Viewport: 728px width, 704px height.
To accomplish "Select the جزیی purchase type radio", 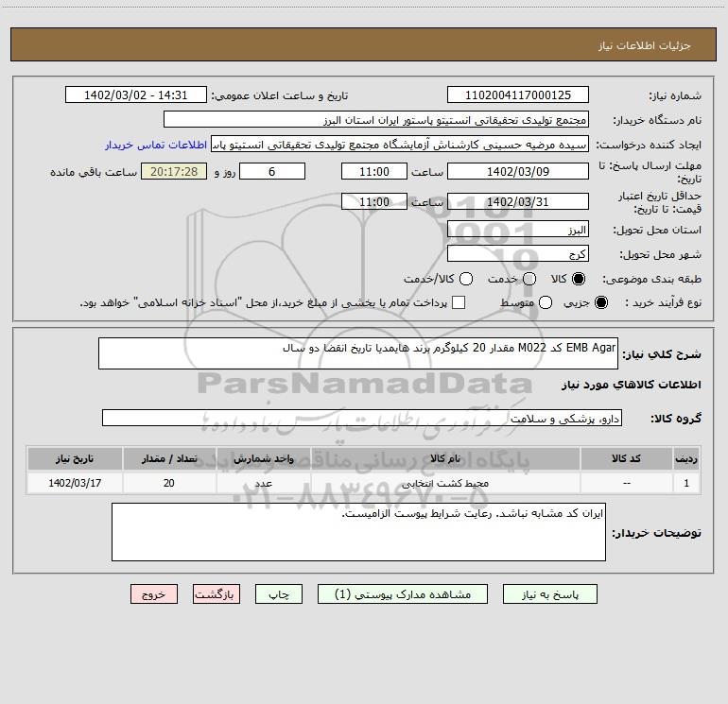I will click(x=601, y=302).
